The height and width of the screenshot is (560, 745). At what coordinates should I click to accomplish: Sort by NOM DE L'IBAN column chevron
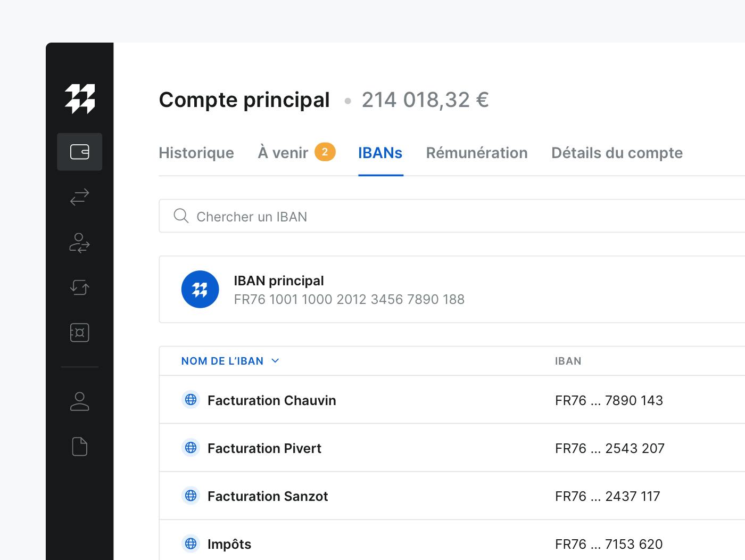(x=275, y=361)
